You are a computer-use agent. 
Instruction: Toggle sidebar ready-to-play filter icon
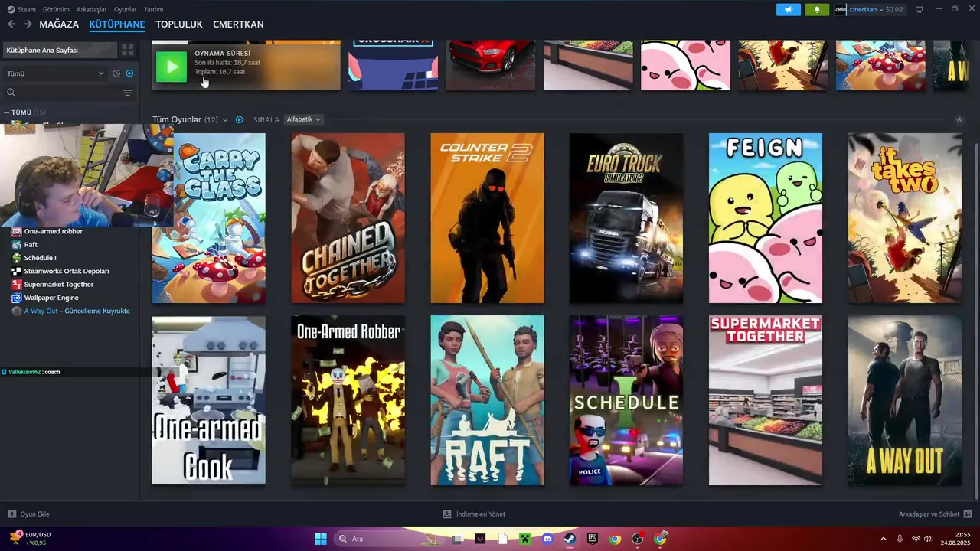[129, 73]
